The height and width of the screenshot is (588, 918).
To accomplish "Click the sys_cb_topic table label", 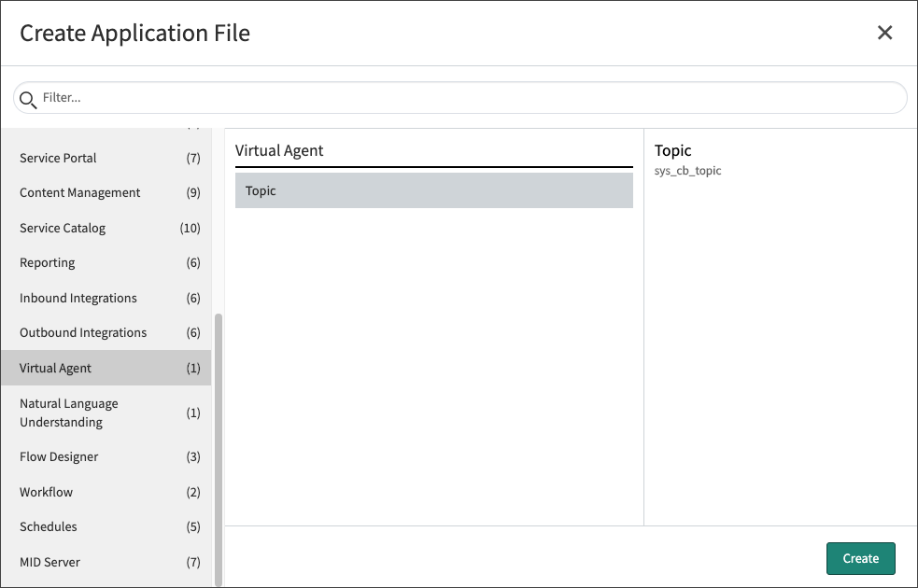I will click(x=687, y=171).
